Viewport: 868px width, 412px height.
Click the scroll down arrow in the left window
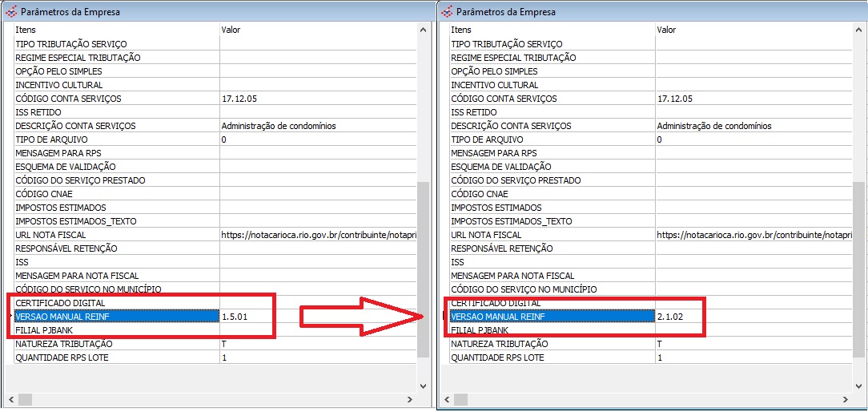(424, 386)
